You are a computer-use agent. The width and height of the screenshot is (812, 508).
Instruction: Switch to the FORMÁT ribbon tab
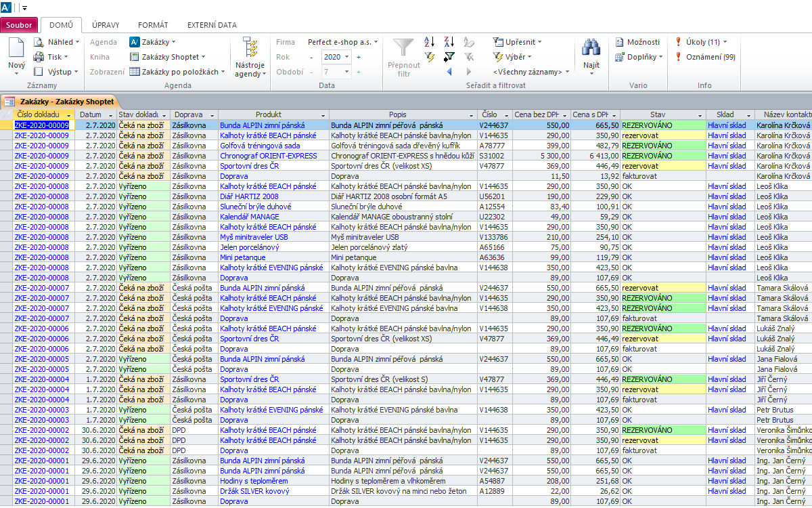click(153, 26)
